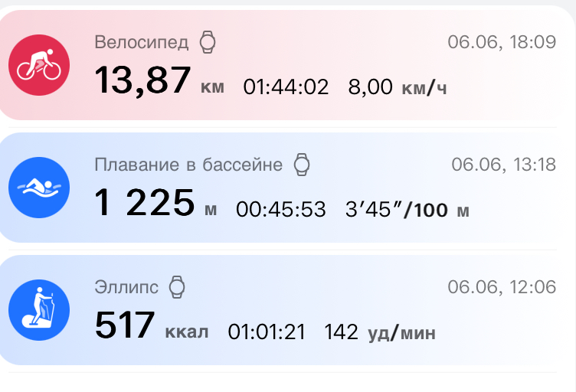Click the 8,00 км/ч average speed
Image resolution: width=576 pixels, height=392 pixels.
398,87
